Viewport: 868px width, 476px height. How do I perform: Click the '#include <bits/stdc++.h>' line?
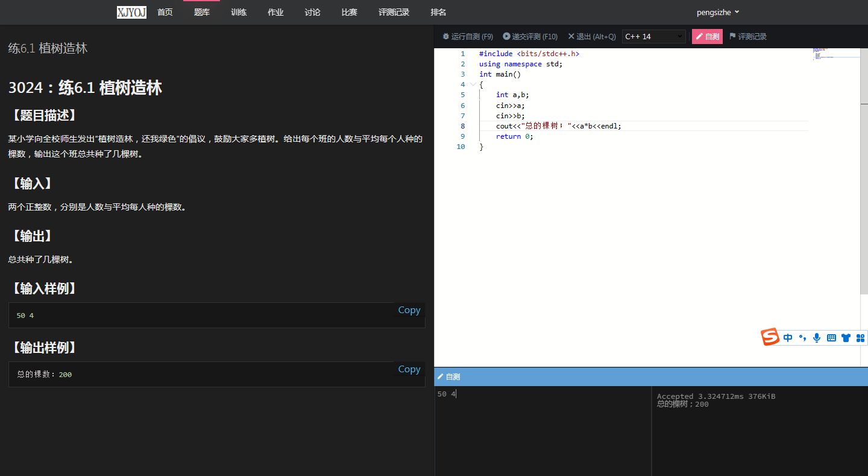pyautogui.click(x=529, y=54)
